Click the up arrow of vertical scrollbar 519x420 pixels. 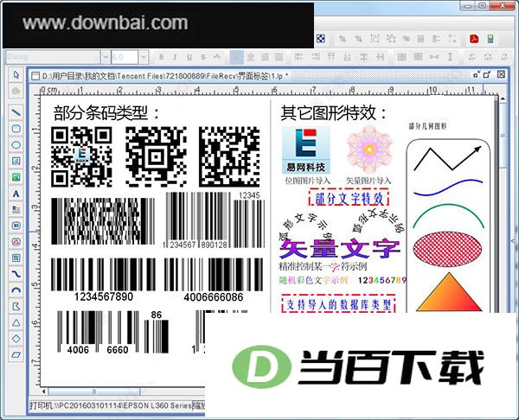click(x=503, y=99)
